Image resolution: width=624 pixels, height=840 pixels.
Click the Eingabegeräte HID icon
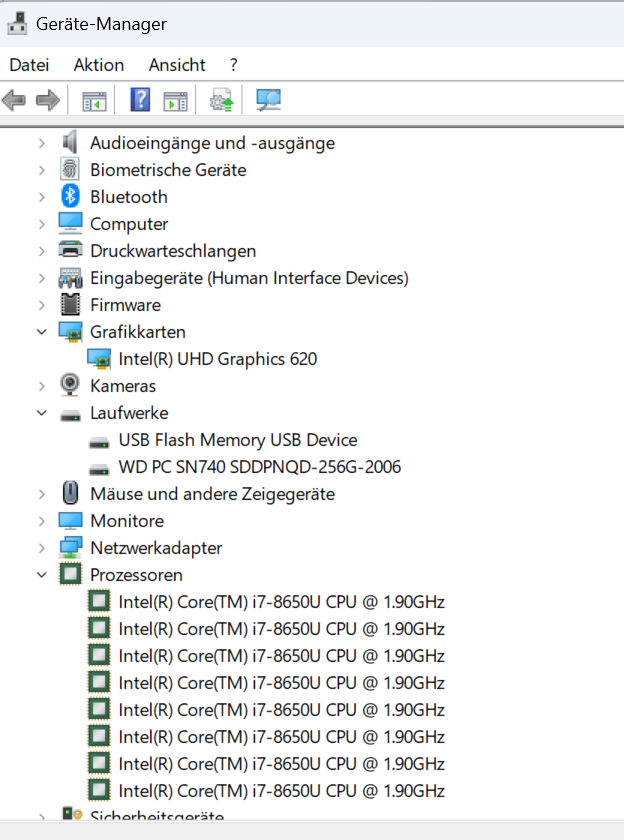70,278
